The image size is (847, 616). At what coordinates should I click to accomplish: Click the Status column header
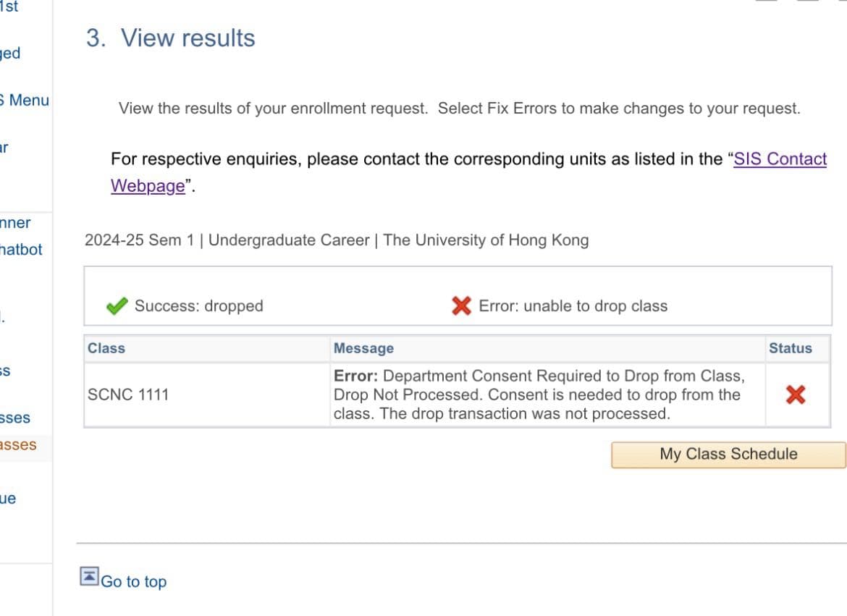[x=790, y=348]
